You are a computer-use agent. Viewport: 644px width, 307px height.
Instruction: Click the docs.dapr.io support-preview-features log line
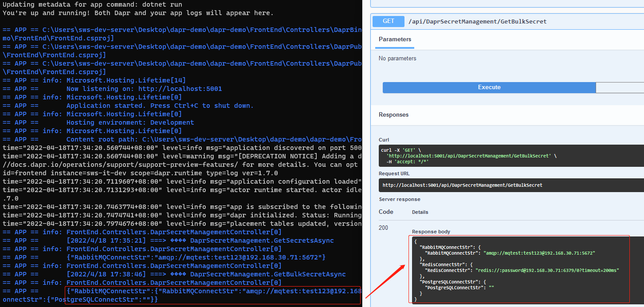[182, 165]
